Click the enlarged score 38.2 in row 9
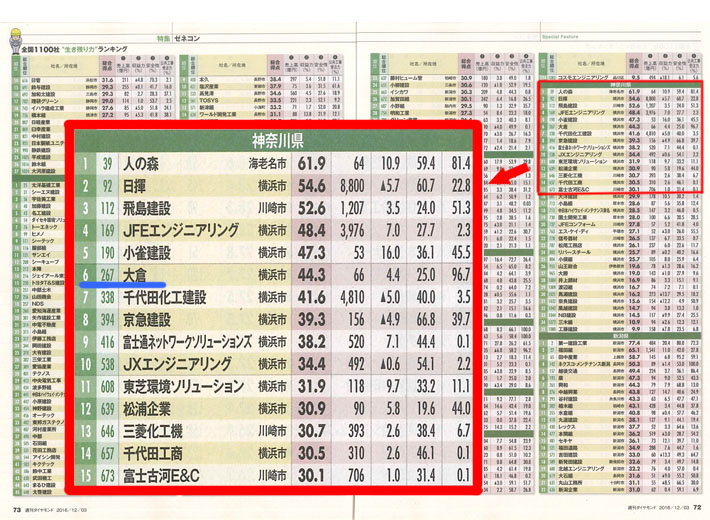Viewport: 710px width, 520px height. (312, 342)
